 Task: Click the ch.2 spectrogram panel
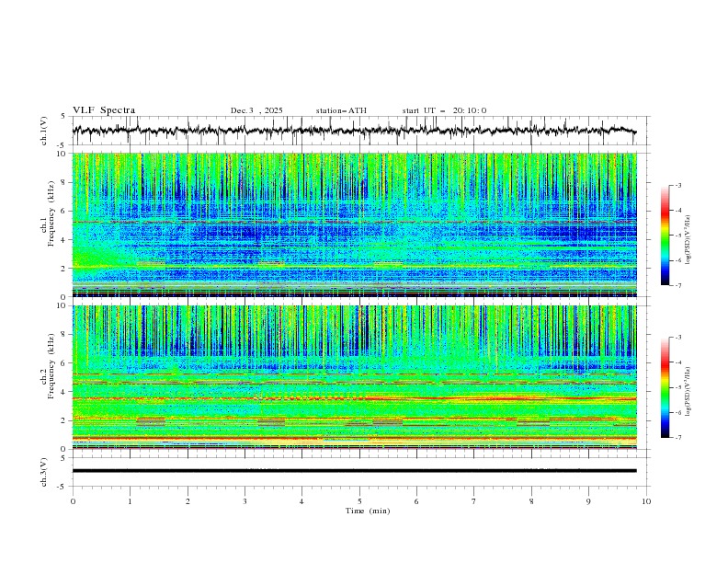coord(354,377)
